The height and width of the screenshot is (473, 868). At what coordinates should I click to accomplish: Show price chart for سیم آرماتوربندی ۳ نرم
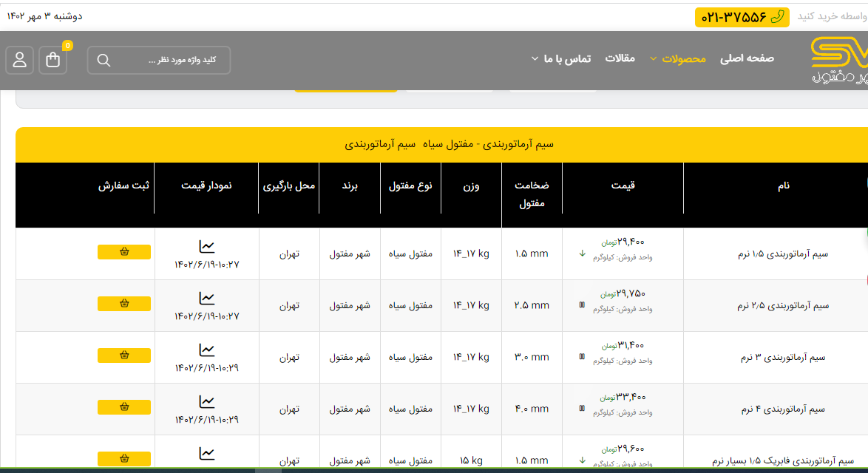(x=207, y=350)
